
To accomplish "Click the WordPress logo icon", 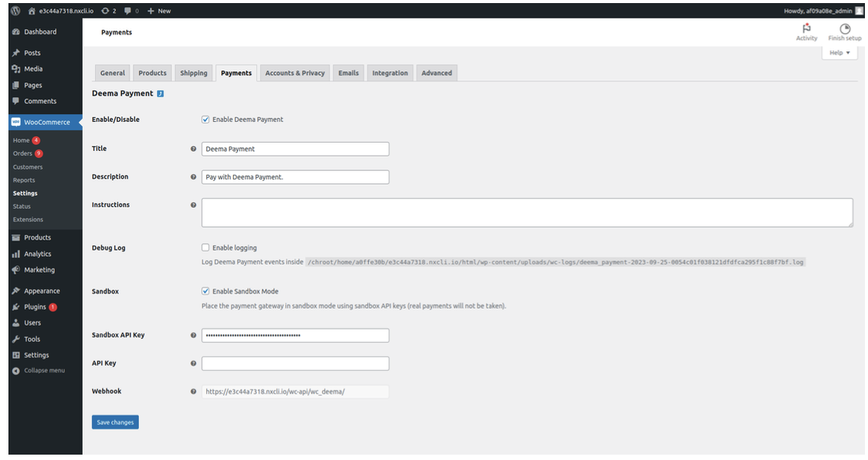I will point(15,11).
